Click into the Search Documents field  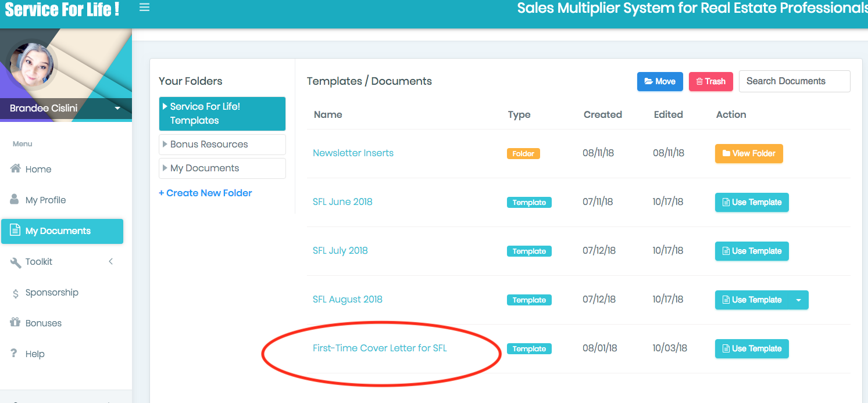click(794, 81)
